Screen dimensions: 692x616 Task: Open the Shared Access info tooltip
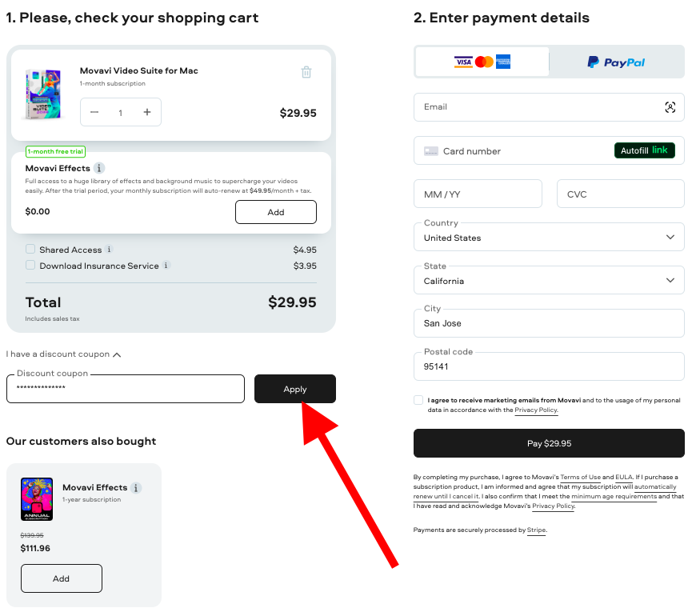pos(110,250)
